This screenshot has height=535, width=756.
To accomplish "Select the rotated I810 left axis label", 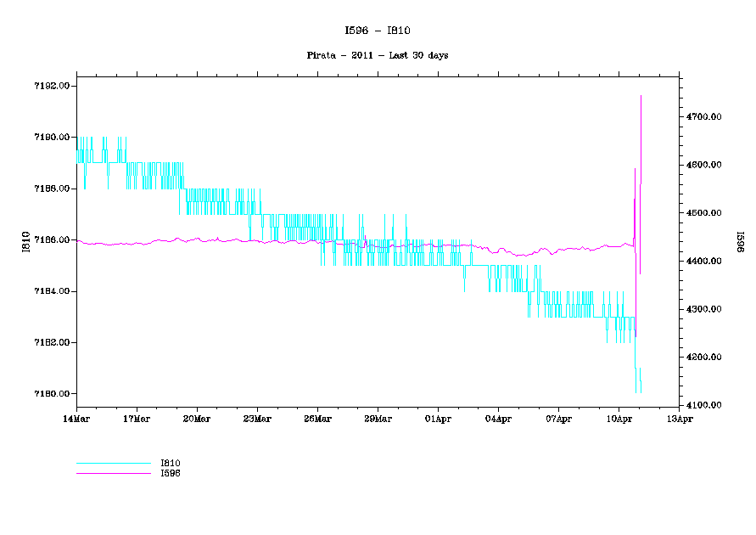I will 26,242.
